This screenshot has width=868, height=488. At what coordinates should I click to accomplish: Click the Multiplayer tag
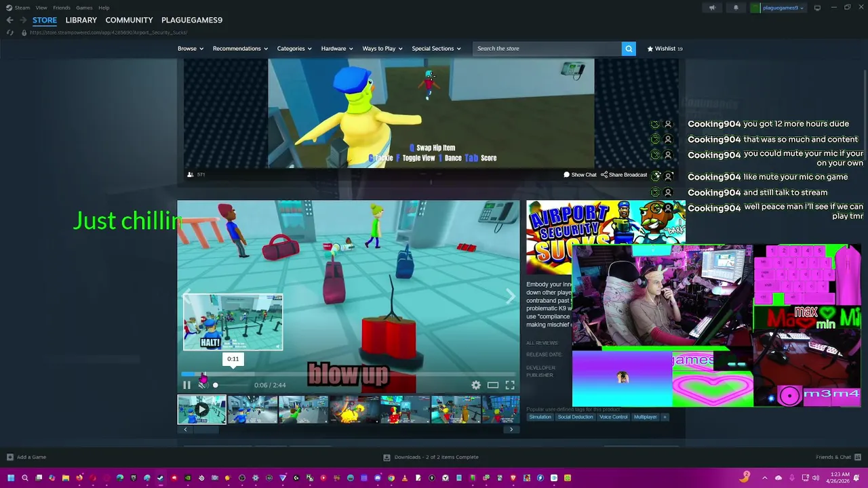coord(645,417)
